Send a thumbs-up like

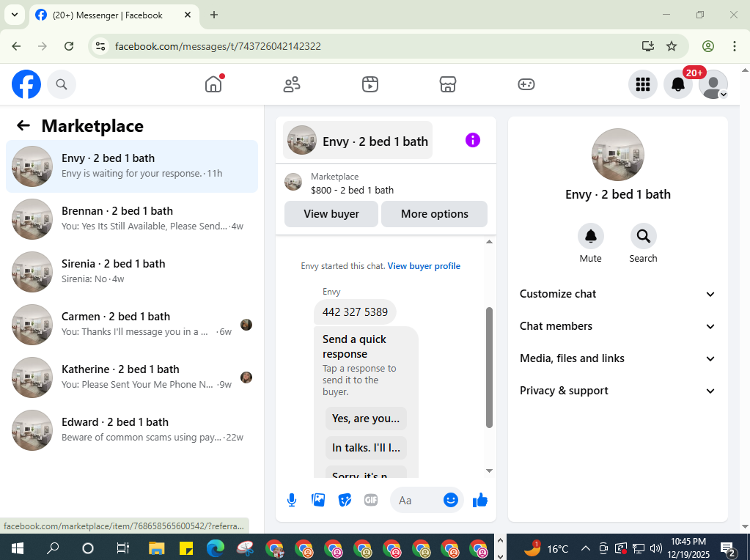click(479, 500)
